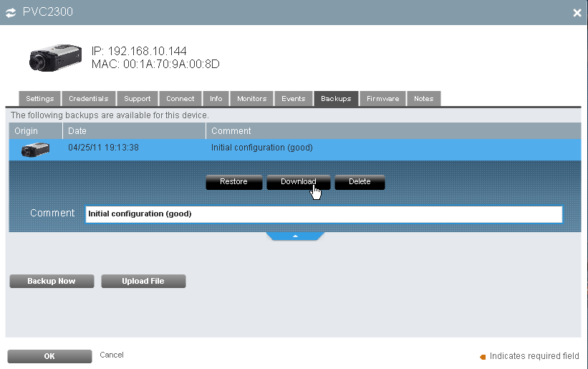Click the orange required field indicator icon

pos(483,357)
